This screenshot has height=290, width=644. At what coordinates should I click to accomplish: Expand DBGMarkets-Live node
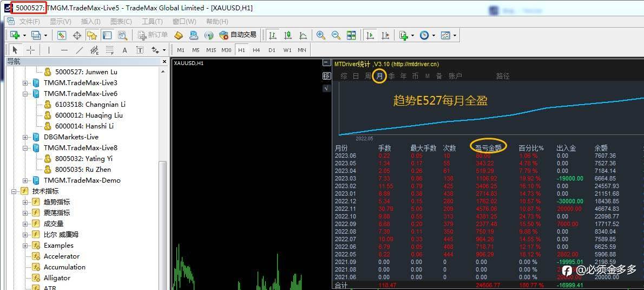[25, 137]
